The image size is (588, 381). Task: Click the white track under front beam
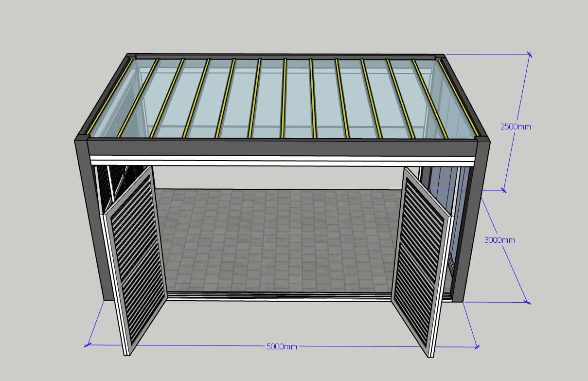coord(282,161)
